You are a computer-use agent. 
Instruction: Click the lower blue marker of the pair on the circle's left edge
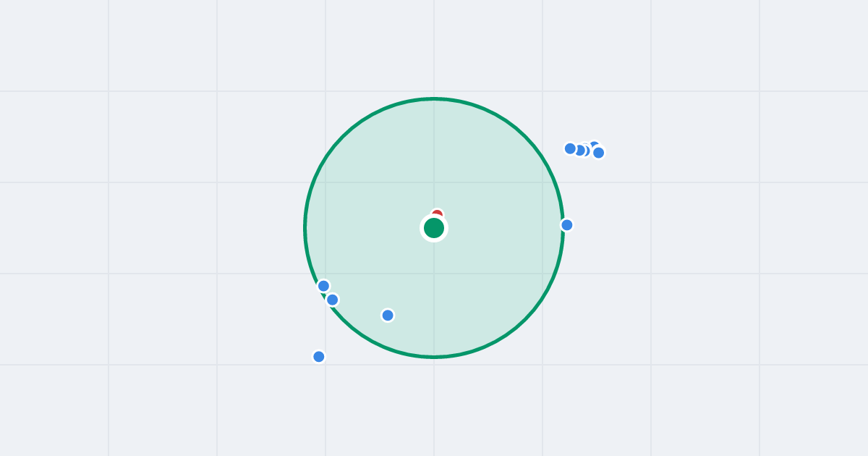[x=333, y=300]
